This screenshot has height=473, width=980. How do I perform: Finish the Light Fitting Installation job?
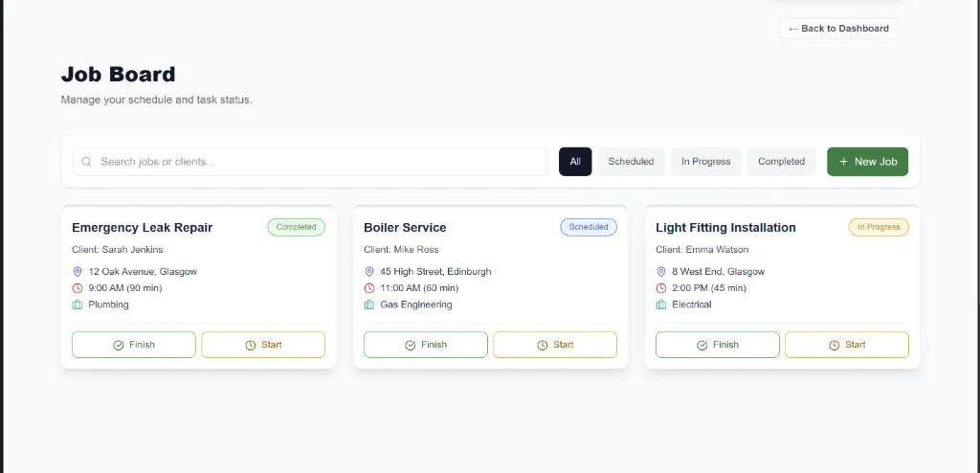(x=718, y=345)
